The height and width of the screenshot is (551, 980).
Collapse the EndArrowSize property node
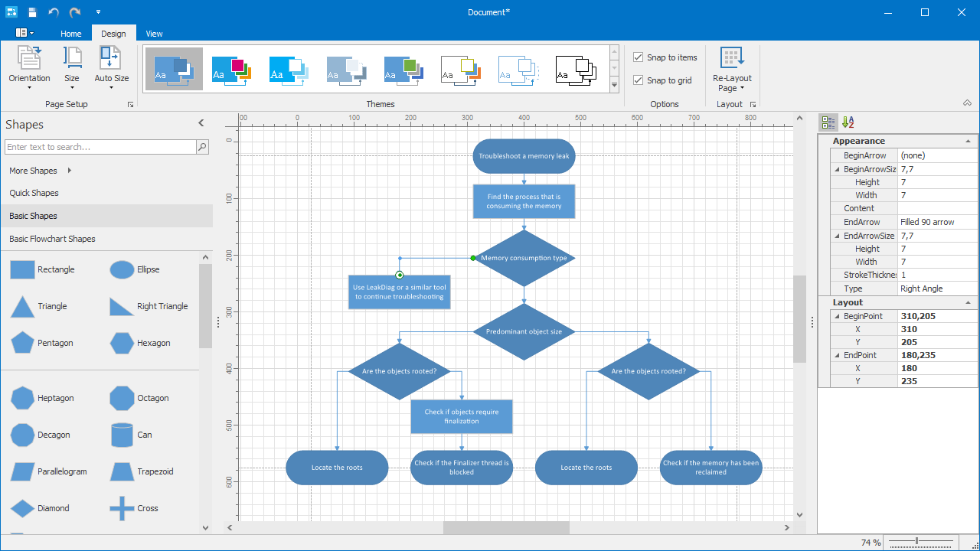tap(837, 236)
